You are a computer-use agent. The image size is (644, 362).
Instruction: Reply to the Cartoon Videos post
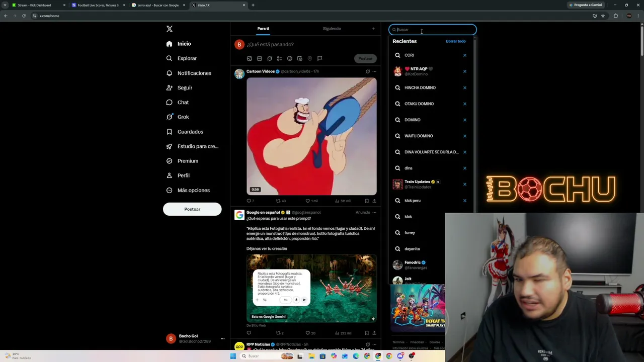pos(249,201)
